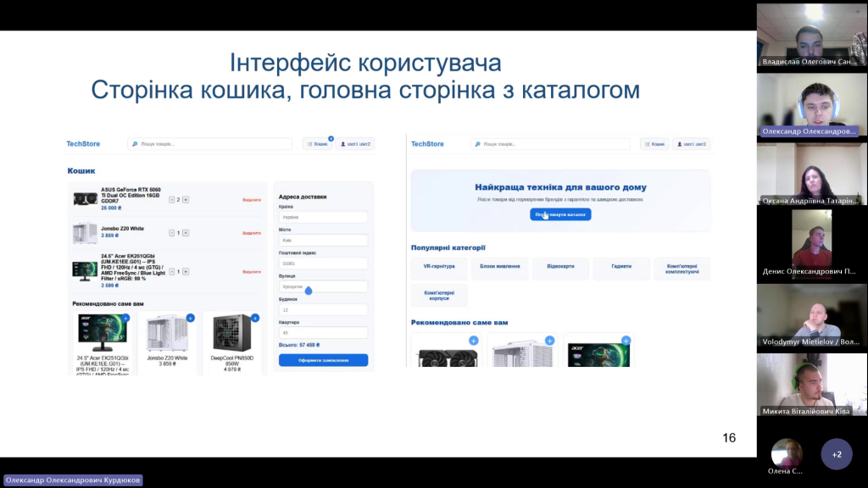This screenshot has width=868, height=488.
Task: Click the Кошик page heading
Action: coord(81,171)
